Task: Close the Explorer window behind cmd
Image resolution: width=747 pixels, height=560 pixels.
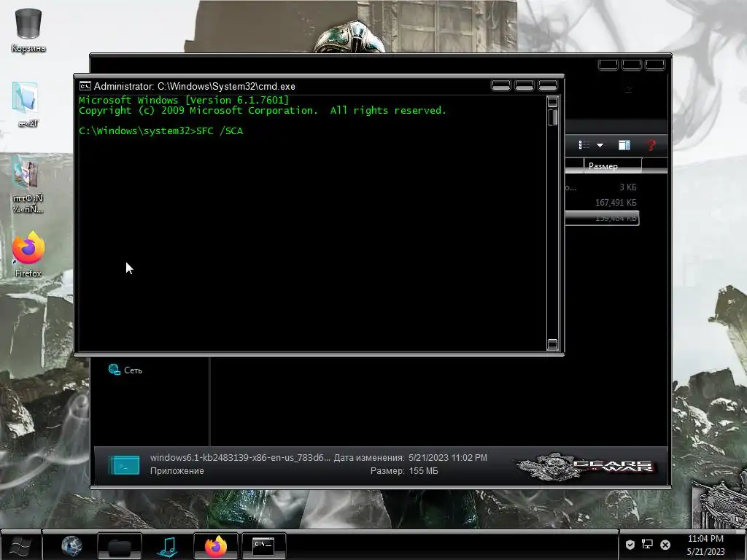Action: (x=655, y=65)
